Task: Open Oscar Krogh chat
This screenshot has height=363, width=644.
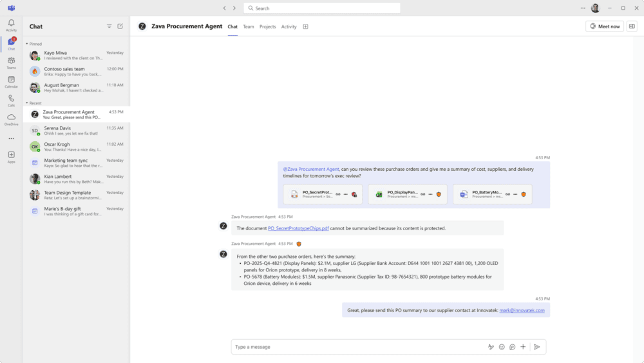Action: 77,147
